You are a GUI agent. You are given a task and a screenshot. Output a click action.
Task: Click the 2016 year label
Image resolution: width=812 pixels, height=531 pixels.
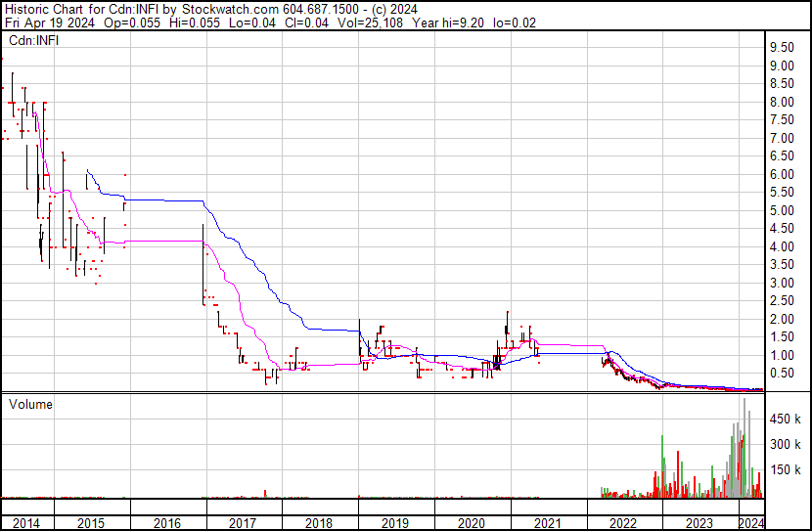[x=166, y=523]
